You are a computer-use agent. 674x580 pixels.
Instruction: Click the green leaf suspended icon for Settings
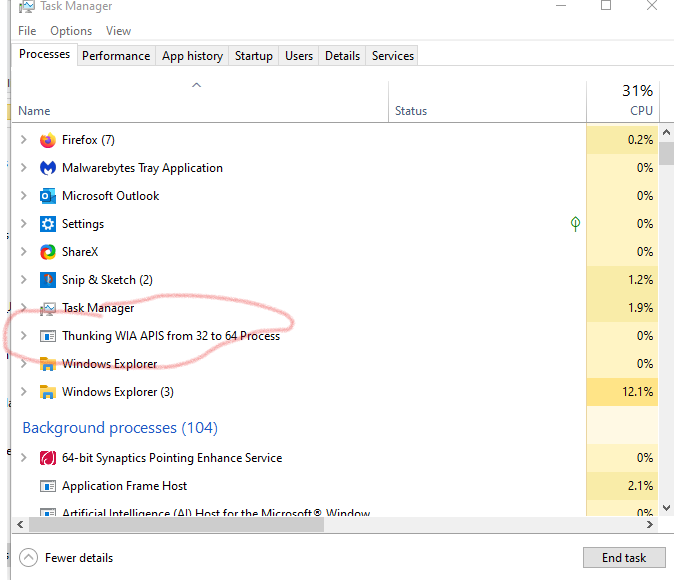(x=575, y=224)
